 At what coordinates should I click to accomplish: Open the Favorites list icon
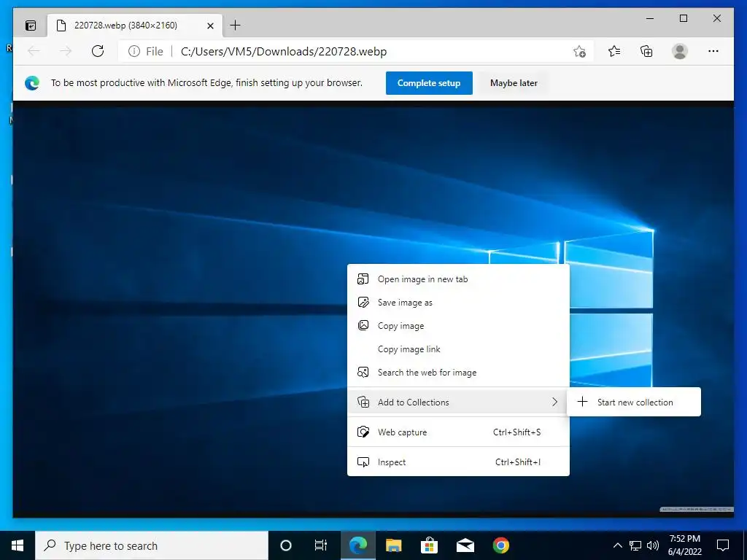point(614,51)
